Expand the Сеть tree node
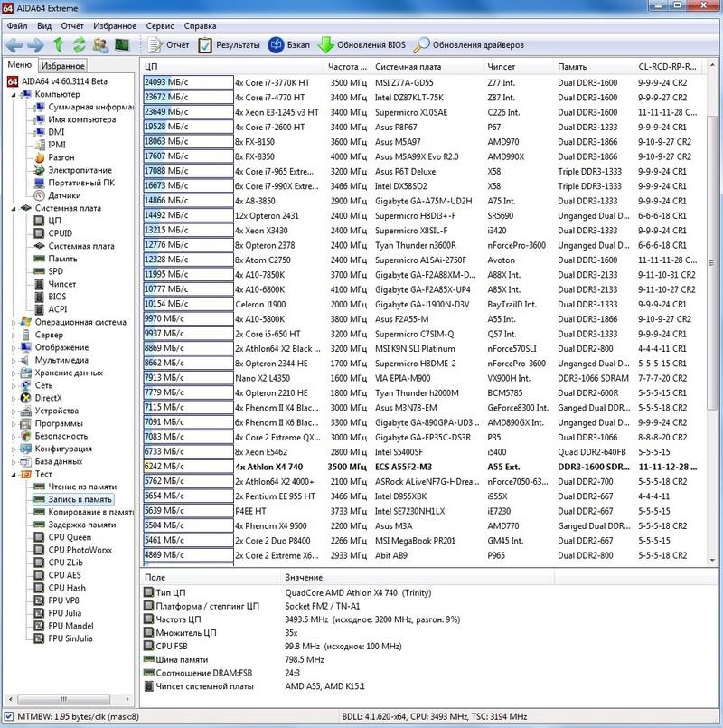 click(x=14, y=385)
